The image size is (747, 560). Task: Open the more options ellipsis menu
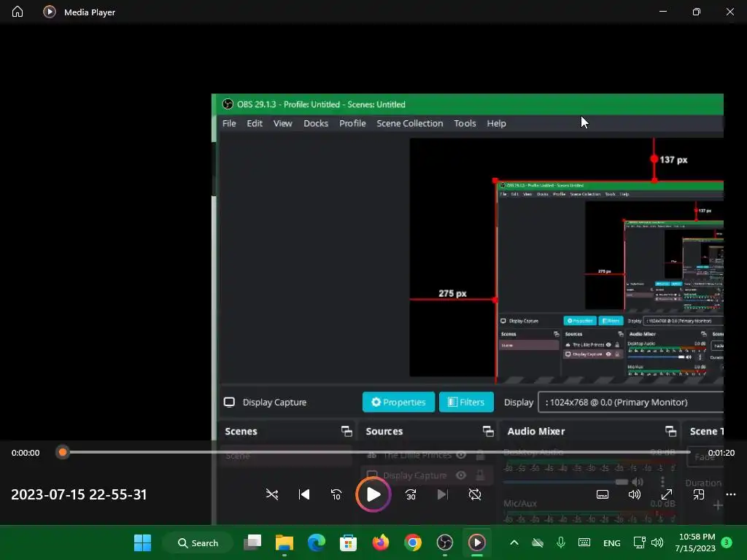731,494
